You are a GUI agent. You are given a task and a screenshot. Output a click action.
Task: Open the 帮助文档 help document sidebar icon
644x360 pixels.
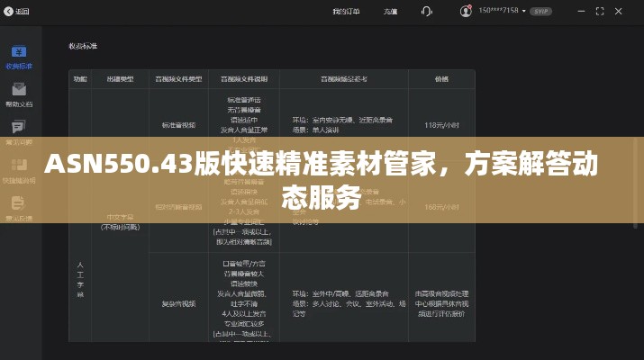(x=18, y=90)
